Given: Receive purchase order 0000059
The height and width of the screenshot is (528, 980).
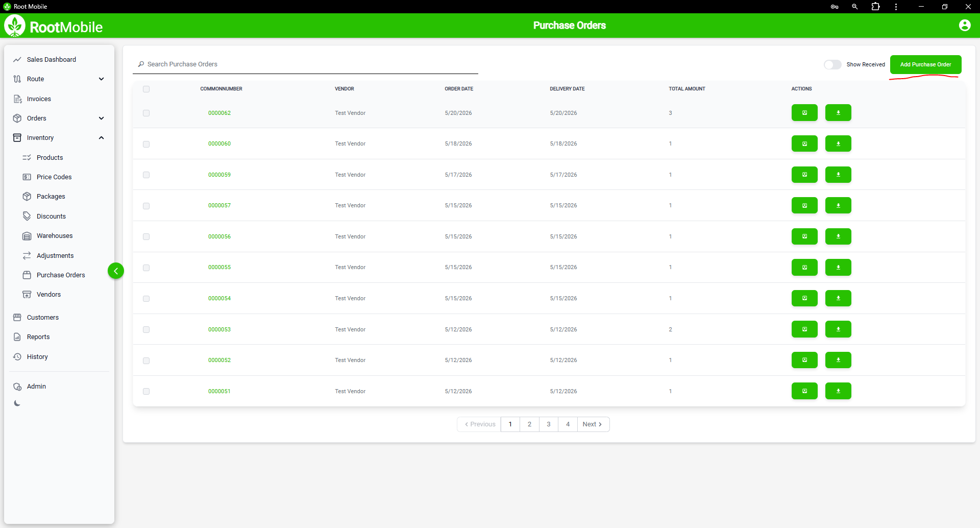Looking at the screenshot, I should pos(804,175).
